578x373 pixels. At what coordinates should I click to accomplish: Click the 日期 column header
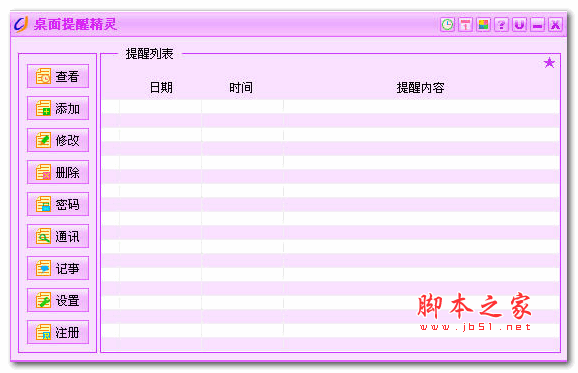click(x=161, y=88)
